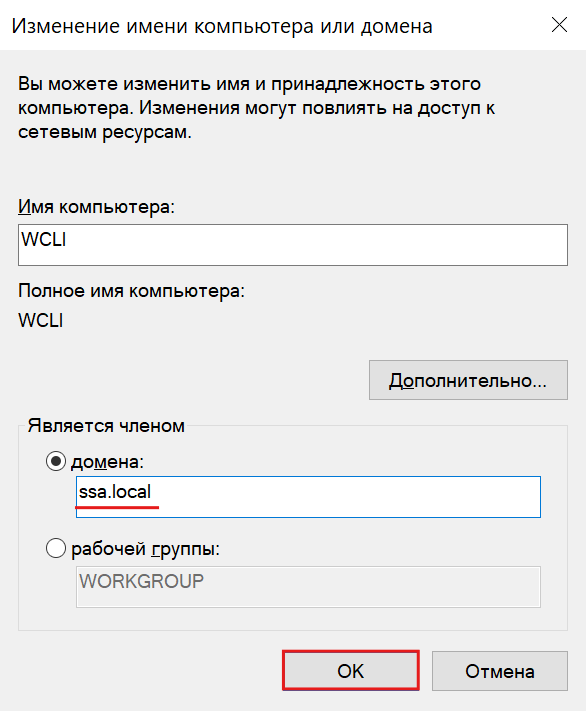This screenshot has width=586, height=711.
Task: Close the computer name change dialog
Action: [x=559, y=24]
